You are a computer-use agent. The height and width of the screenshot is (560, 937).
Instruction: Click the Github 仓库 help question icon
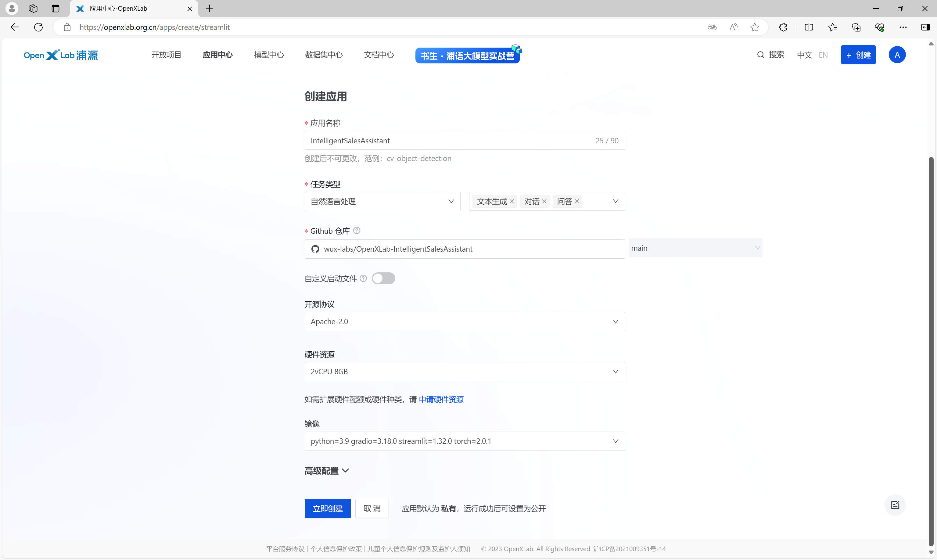coord(357,231)
